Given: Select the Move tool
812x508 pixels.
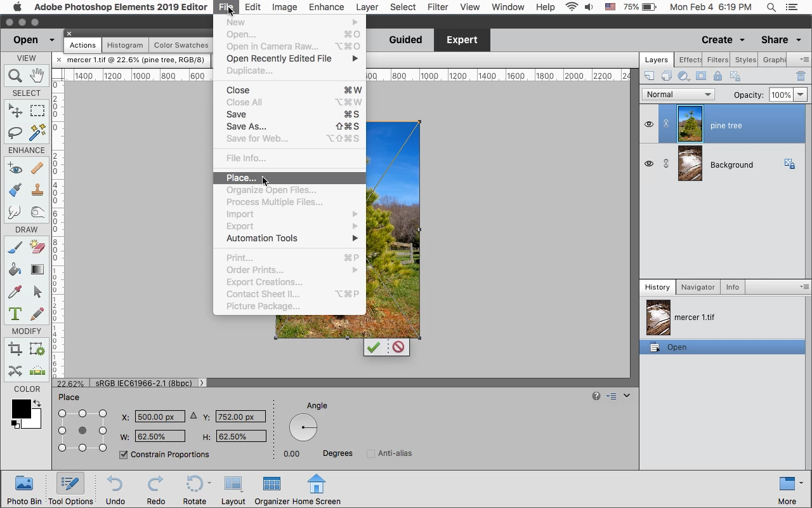Looking at the screenshot, I should click(x=15, y=111).
